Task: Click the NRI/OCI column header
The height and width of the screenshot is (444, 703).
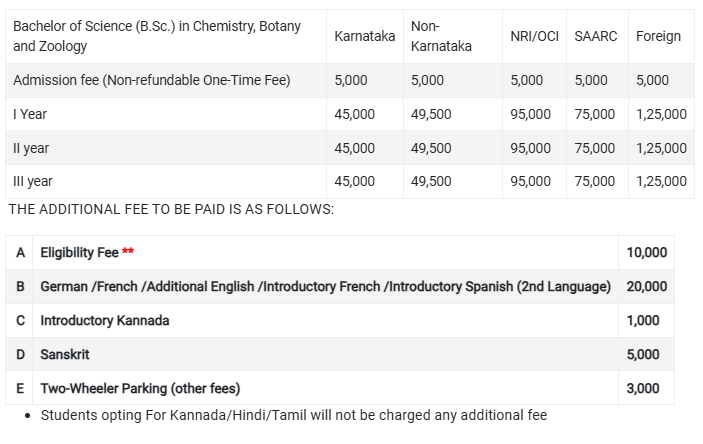Action: point(534,36)
